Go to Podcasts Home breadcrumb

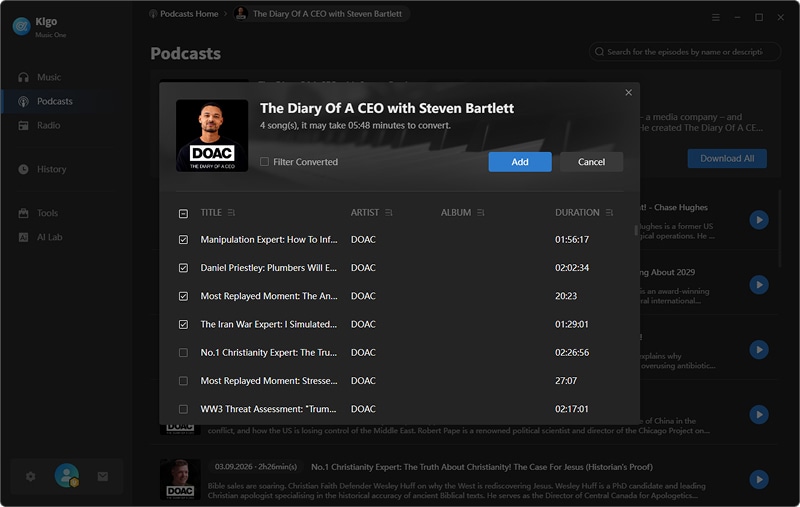coord(184,14)
